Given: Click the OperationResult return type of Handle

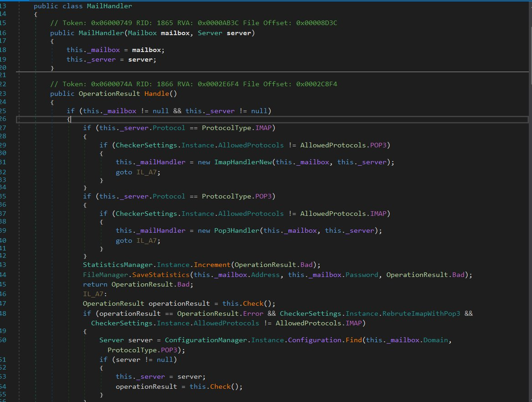Looking at the screenshot, I should pos(109,94).
